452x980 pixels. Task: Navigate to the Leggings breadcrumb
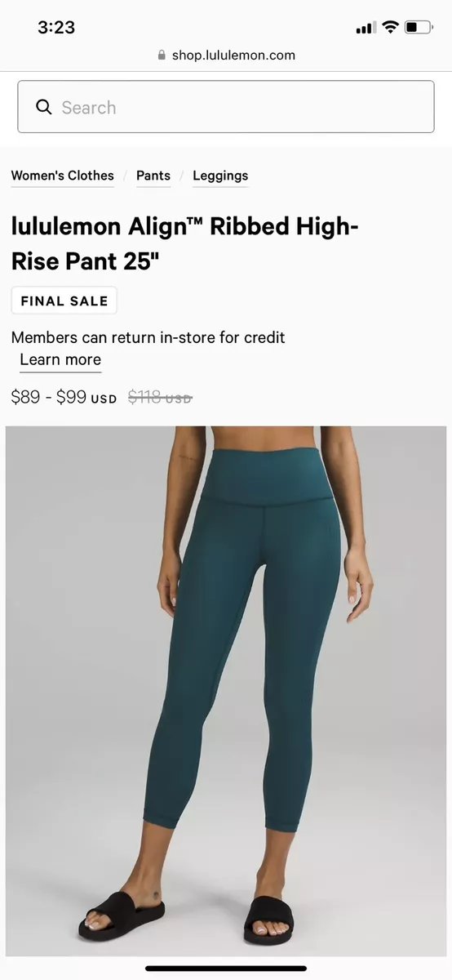coord(220,176)
